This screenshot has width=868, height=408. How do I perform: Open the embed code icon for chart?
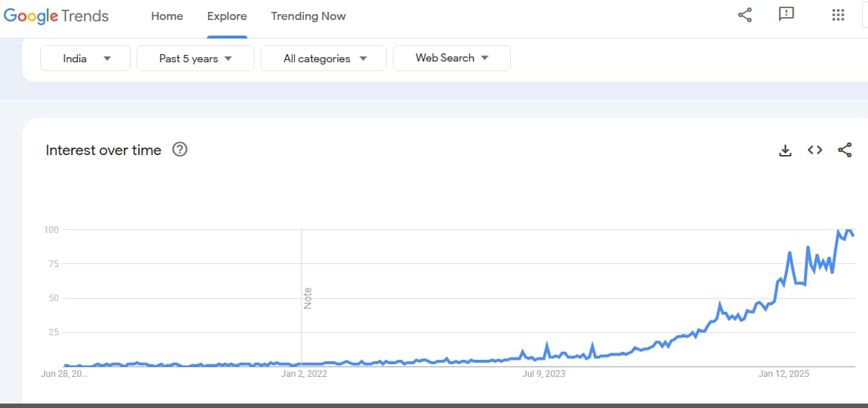pos(815,150)
